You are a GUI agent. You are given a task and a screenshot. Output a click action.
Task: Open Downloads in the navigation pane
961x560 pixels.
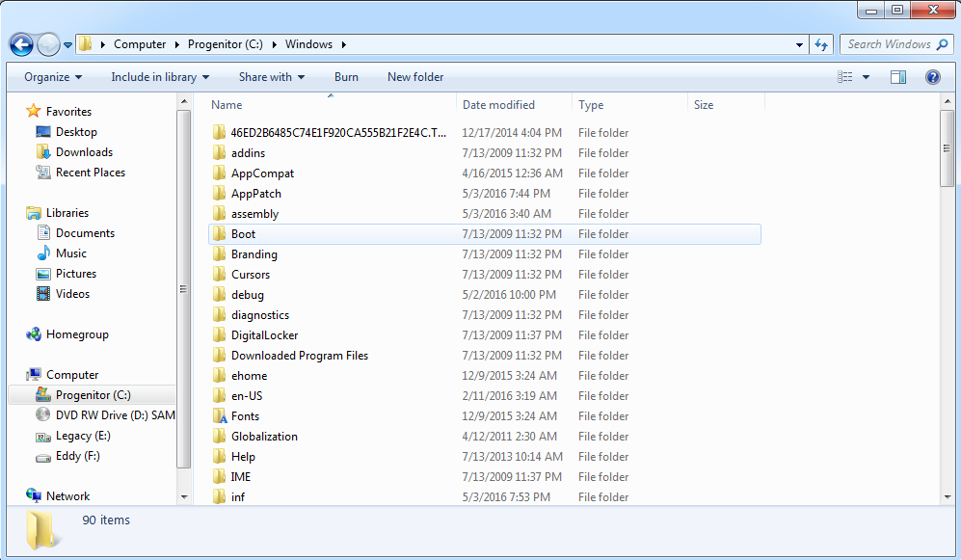[x=84, y=152]
